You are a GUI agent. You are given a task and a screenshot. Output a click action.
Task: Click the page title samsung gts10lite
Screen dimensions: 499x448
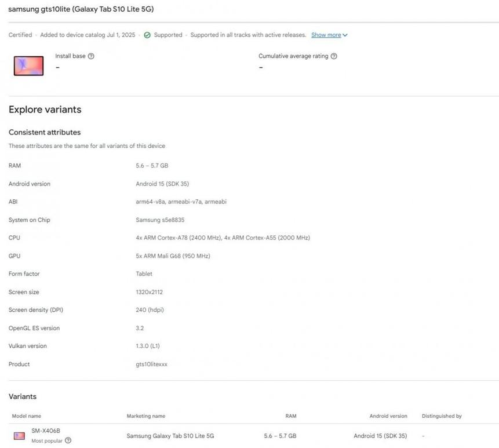click(81, 9)
